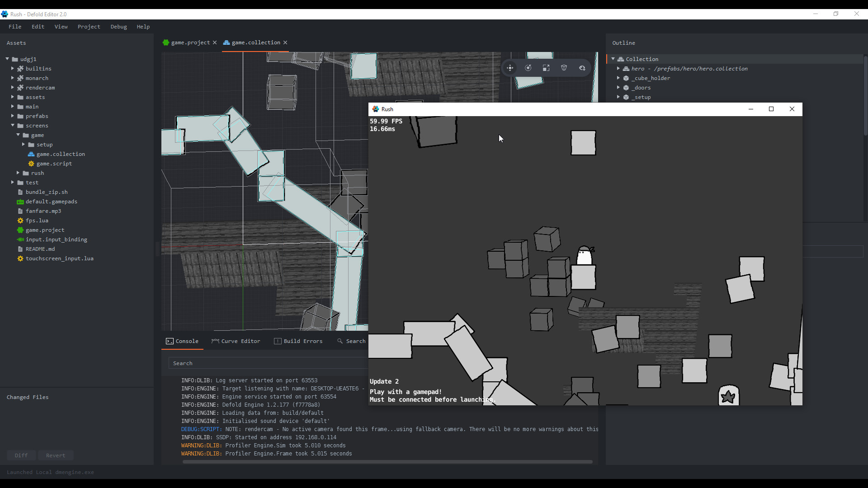
Task: Click the camera refresh icon in the scene toolbar
Action: 582,68
